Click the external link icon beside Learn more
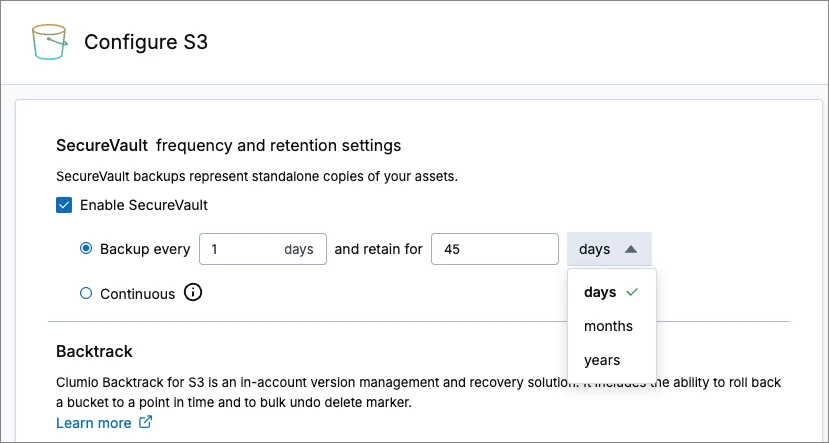The width and height of the screenshot is (829, 443). (145, 422)
